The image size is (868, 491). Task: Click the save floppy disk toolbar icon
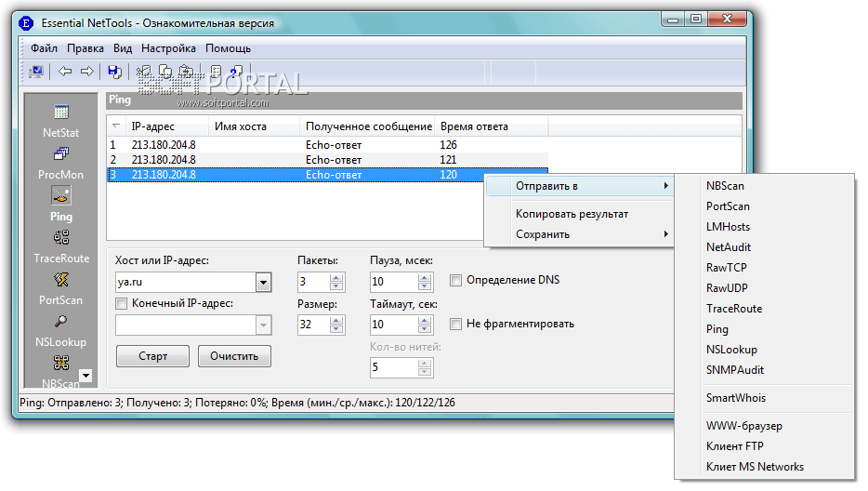coord(114,72)
